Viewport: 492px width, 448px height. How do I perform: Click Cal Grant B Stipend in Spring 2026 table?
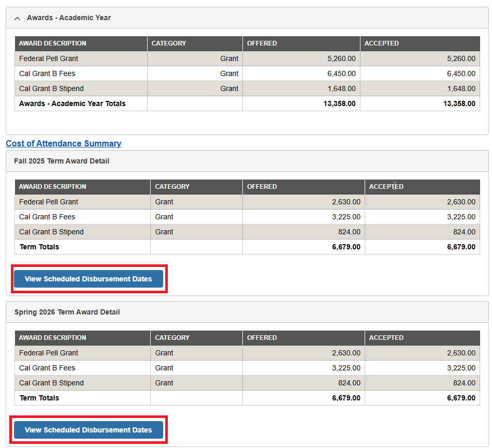point(51,383)
